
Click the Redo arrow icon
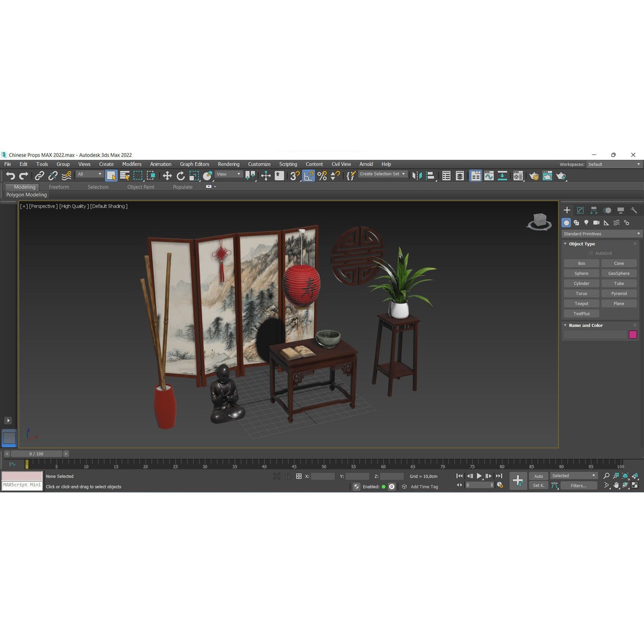[x=24, y=176]
